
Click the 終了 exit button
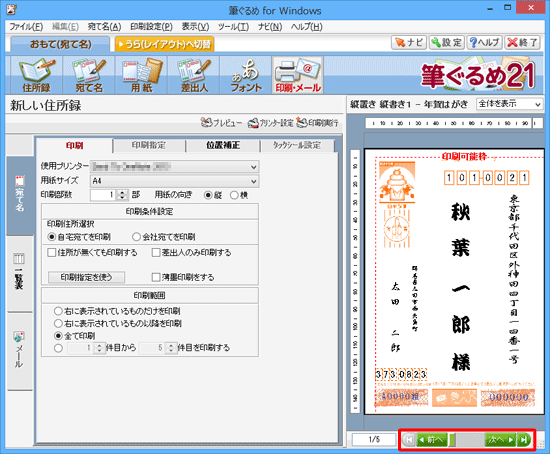tap(522, 42)
